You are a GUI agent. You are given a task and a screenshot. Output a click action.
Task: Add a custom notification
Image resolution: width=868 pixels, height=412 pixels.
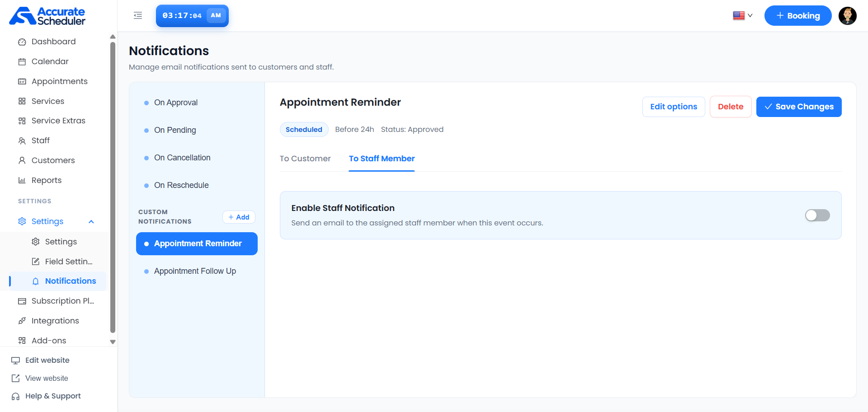(x=239, y=217)
